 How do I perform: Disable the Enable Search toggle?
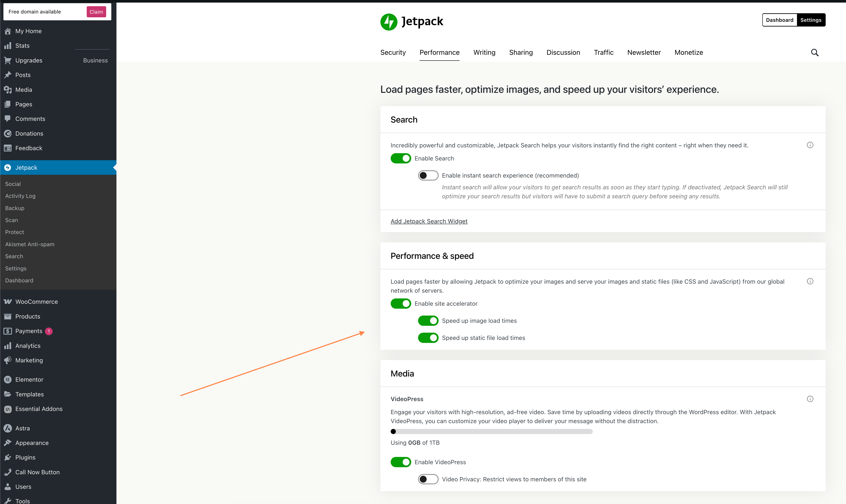click(x=401, y=158)
